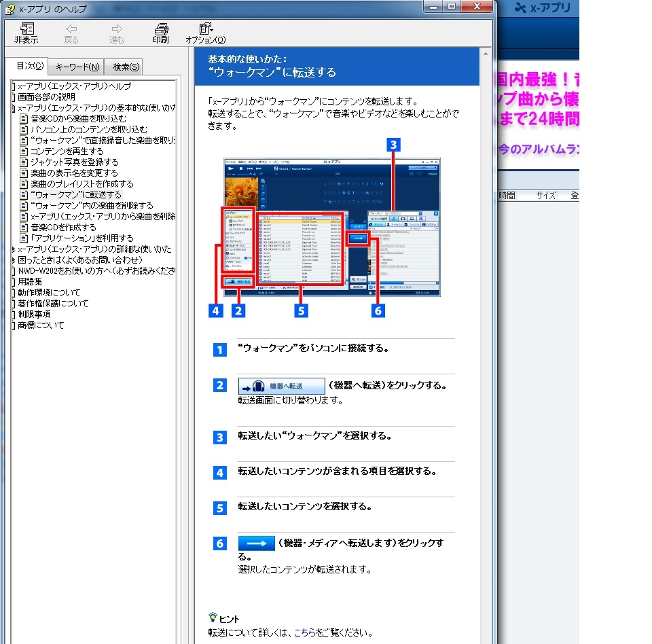Click page icon beside 楽曲の表示名を変更する
This screenshot has height=644, width=652.
[24, 173]
